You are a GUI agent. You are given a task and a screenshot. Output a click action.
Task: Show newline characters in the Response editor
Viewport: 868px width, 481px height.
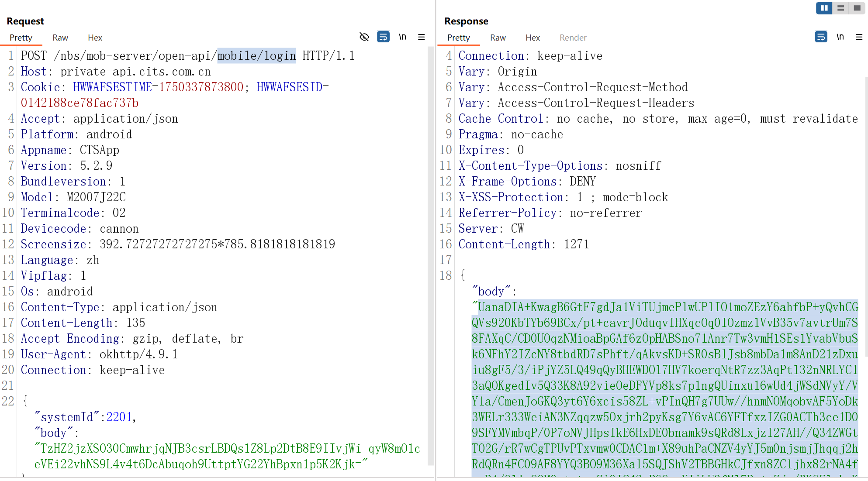pyautogui.click(x=840, y=37)
